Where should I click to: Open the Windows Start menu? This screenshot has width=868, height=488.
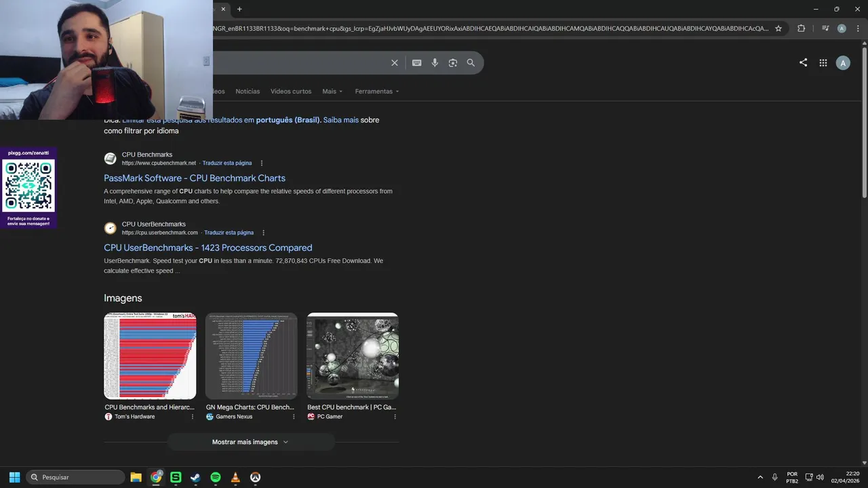[14, 477]
